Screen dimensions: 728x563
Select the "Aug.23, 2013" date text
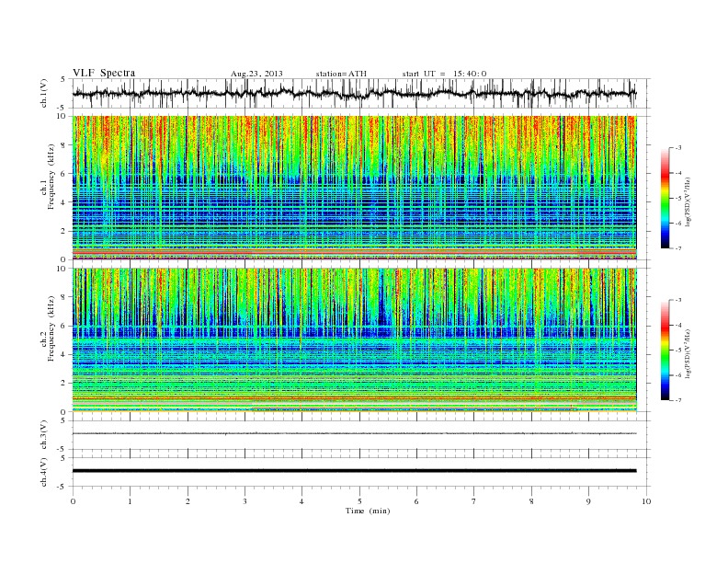pos(256,74)
